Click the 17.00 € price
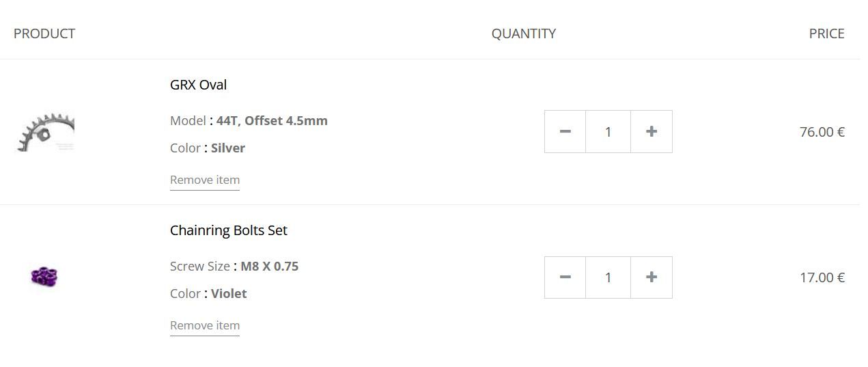 click(822, 277)
